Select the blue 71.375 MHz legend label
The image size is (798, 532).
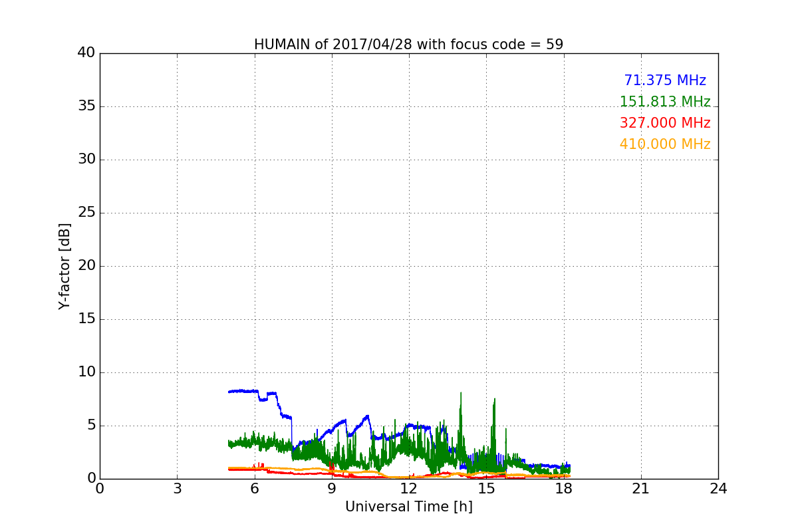point(665,80)
